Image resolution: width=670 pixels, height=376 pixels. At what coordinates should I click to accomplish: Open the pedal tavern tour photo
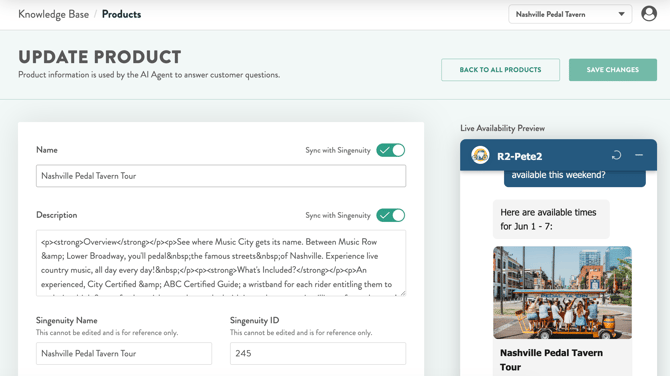click(562, 292)
